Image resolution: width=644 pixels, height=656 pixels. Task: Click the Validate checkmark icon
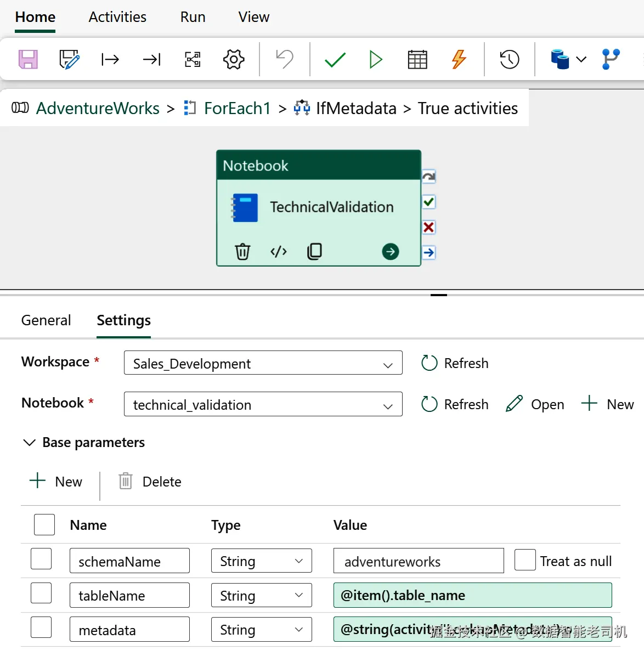tap(335, 59)
